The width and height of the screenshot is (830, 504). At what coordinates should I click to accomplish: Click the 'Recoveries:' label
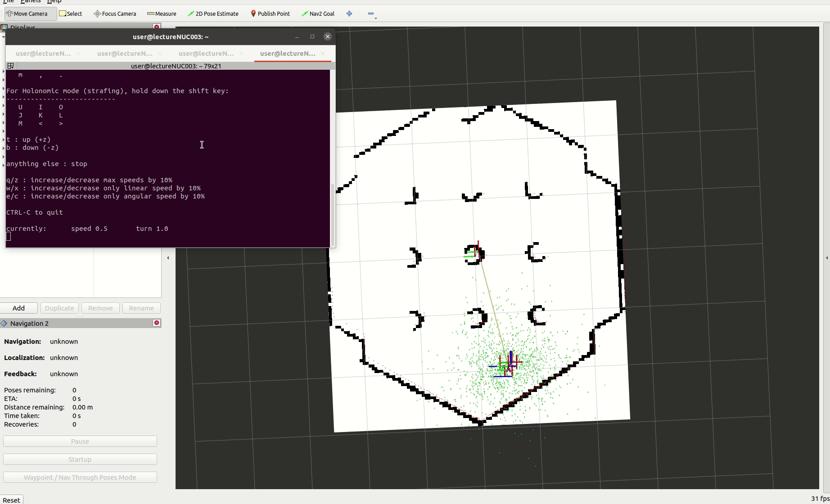pos(21,424)
